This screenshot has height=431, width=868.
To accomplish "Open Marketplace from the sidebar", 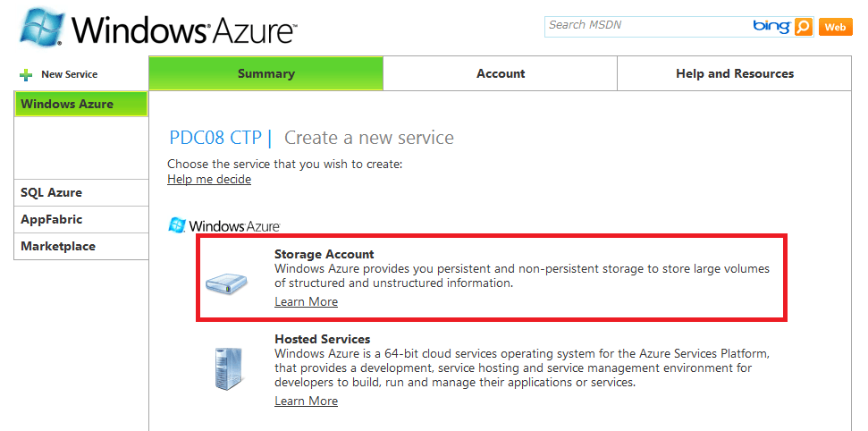I will (x=80, y=246).
